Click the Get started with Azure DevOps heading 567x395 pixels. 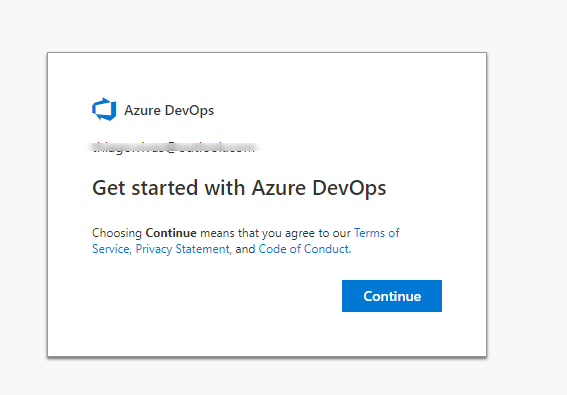tap(239, 188)
